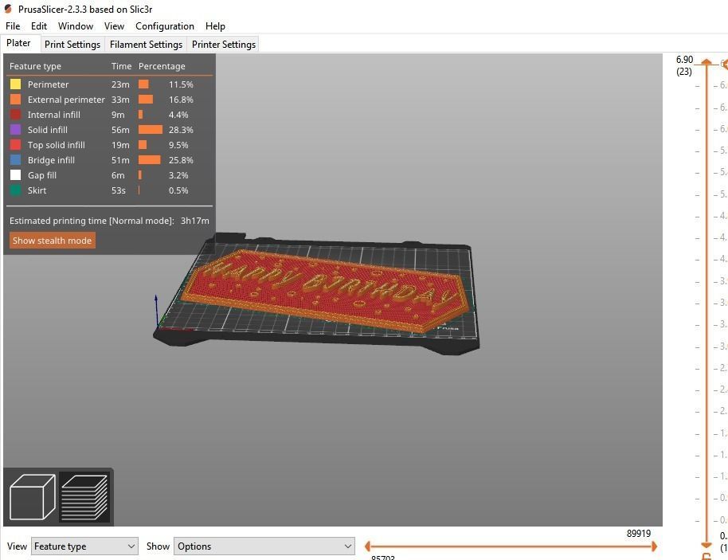Click the Gap fill white swatch
This screenshot has height=560, width=728.
click(15, 175)
